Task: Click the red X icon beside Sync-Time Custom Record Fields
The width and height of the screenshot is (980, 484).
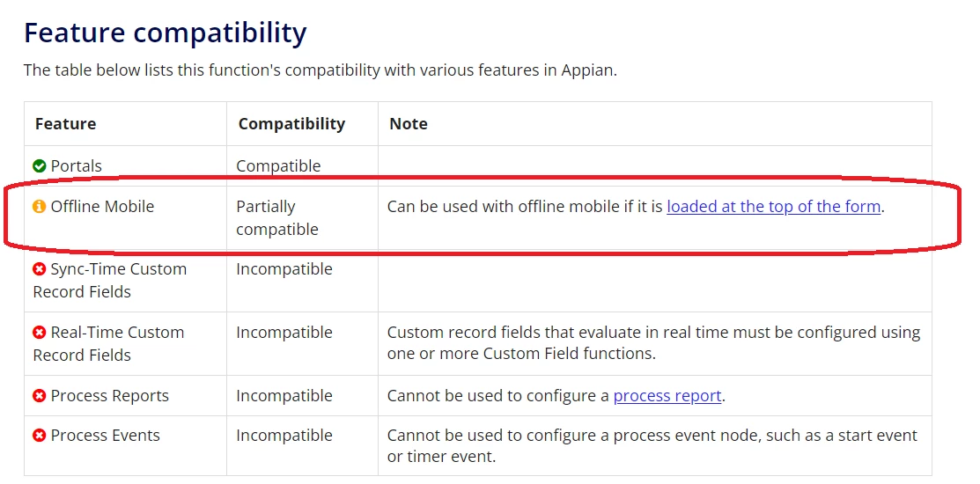Action: (40, 269)
